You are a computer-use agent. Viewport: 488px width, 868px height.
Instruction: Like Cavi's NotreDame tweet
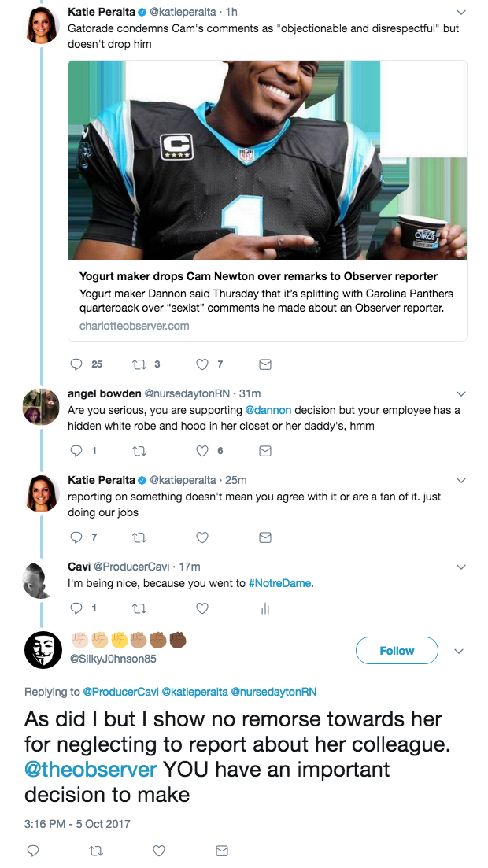(x=203, y=608)
